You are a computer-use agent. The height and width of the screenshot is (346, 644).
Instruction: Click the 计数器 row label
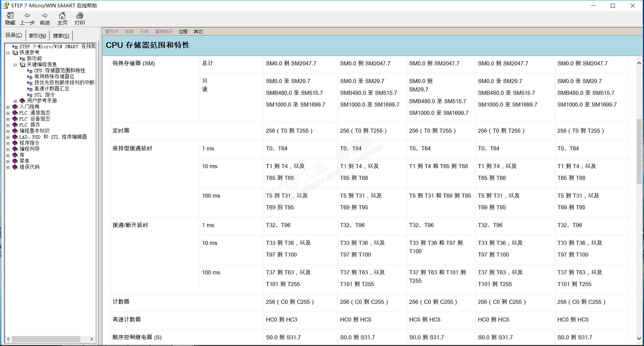[121, 301]
